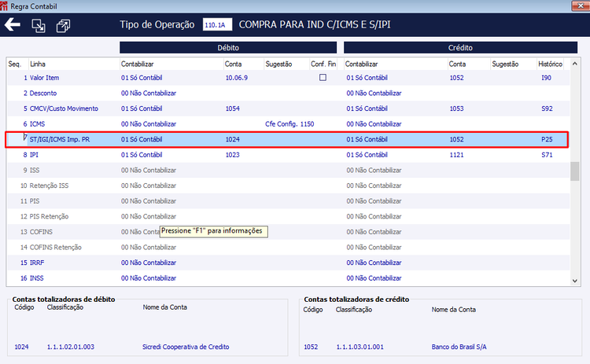Click histórico code I90
Screen dimensions: 590x364
[547, 78]
